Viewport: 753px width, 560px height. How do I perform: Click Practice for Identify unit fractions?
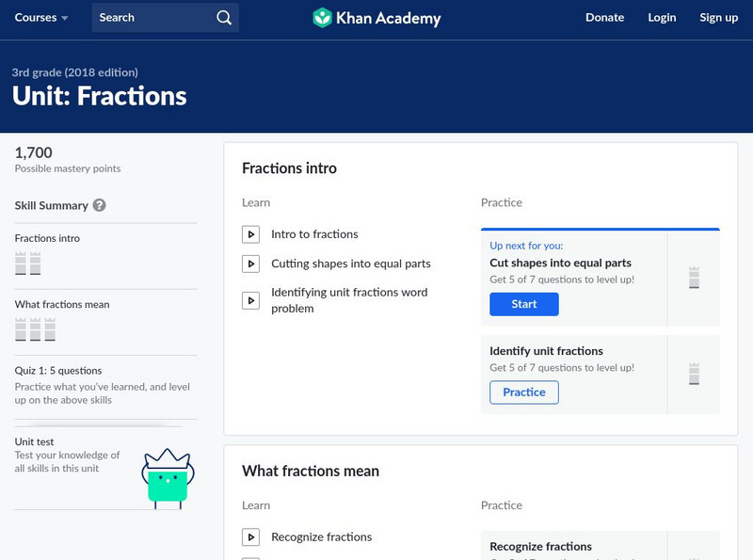[x=524, y=392]
